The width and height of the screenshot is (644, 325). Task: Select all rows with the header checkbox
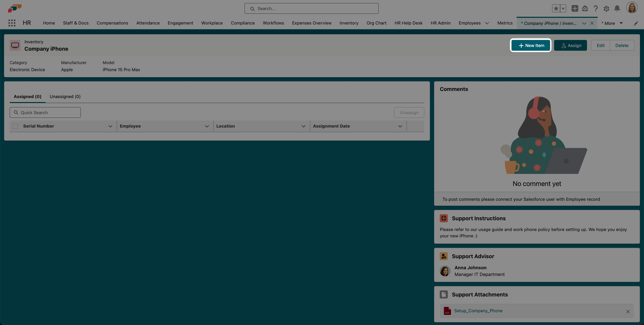click(x=15, y=126)
